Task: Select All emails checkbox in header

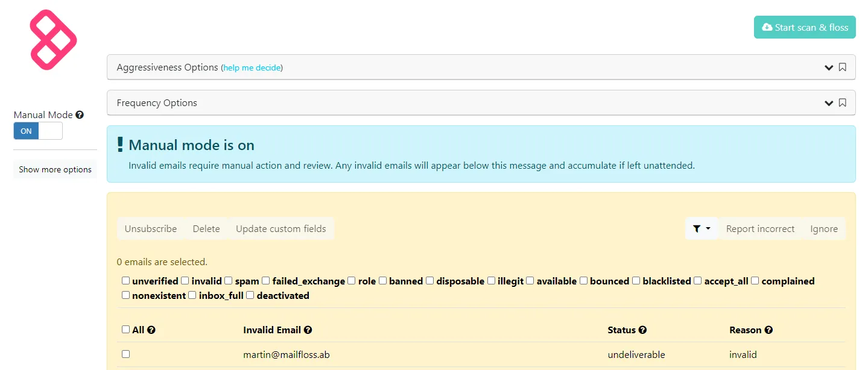Action: click(125, 329)
